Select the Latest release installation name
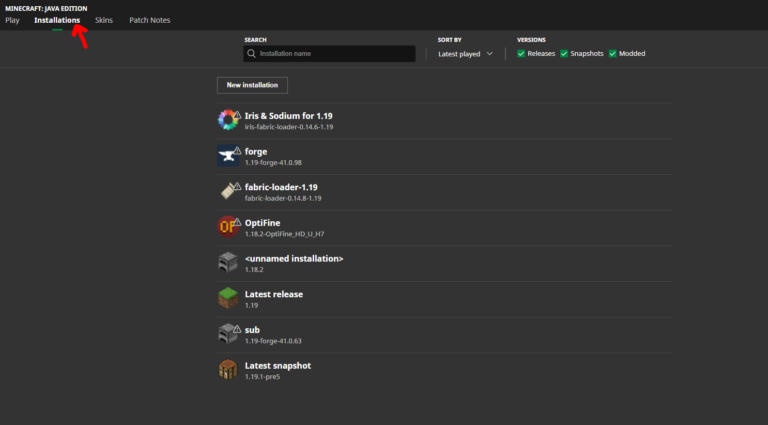 tap(274, 294)
